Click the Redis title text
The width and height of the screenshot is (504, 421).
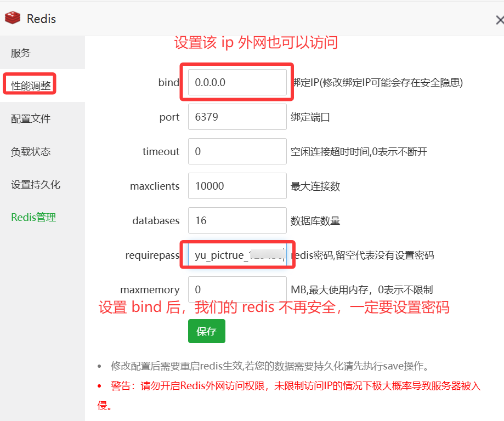42,19
